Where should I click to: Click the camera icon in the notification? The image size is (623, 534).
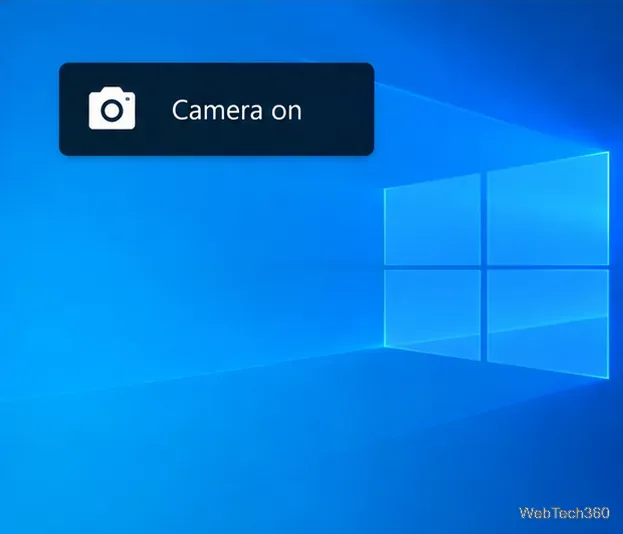click(x=112, y=108)
